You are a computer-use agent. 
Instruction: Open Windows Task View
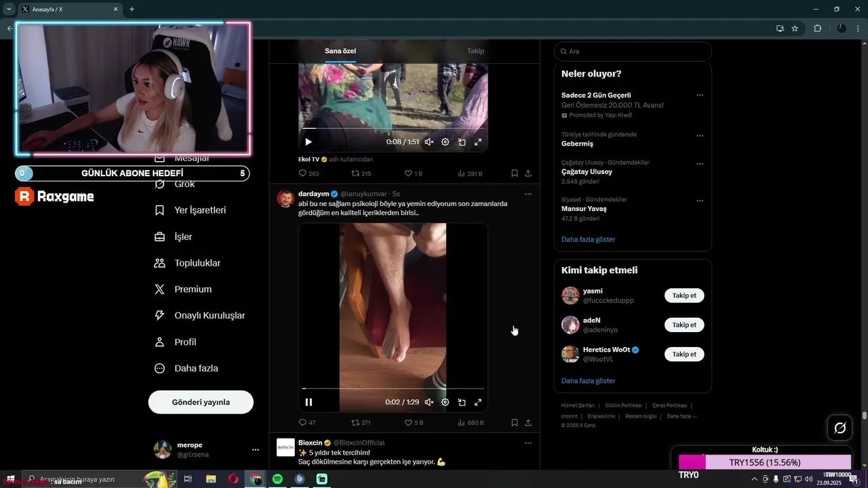pos(188,479)
